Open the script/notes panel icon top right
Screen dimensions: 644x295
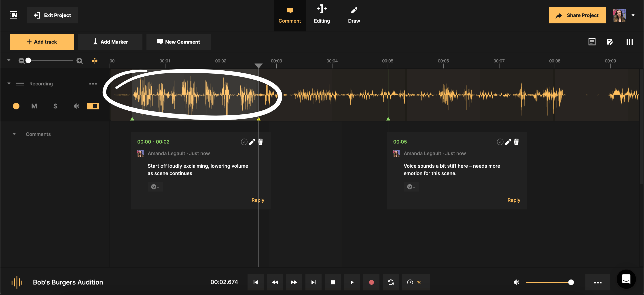click(x=592, y=42)
